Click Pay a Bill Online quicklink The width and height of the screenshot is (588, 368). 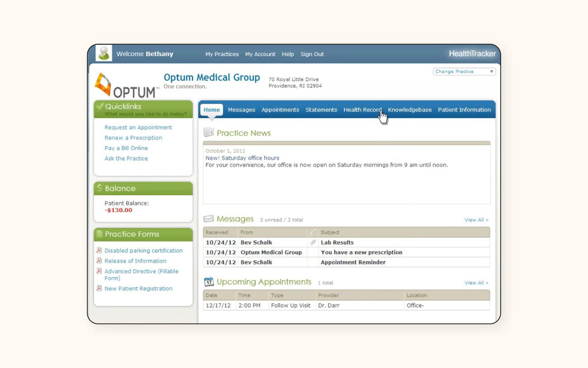pyautogui.click(x=126, y=148)
